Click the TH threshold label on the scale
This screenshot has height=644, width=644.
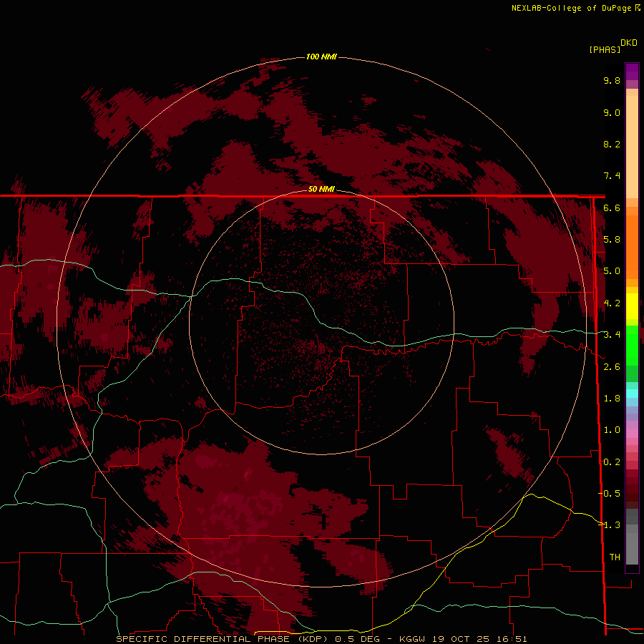click(x=615, y=557)
